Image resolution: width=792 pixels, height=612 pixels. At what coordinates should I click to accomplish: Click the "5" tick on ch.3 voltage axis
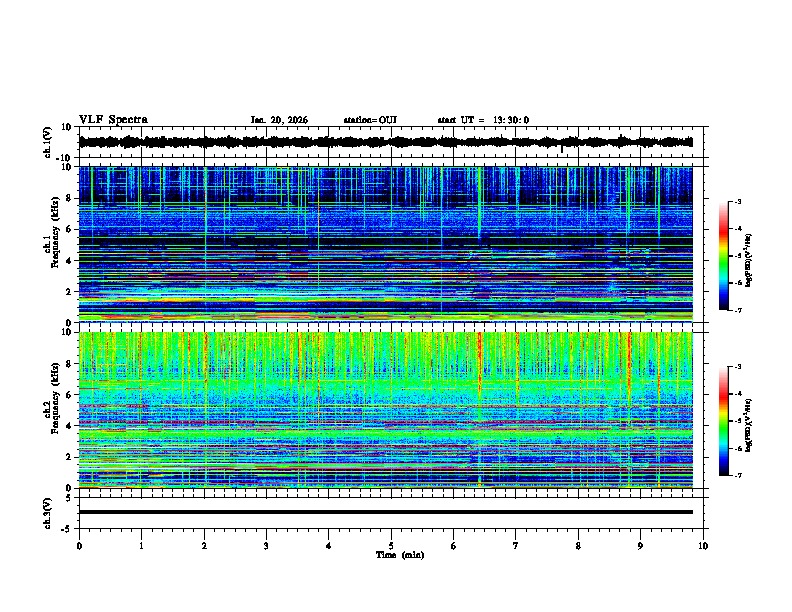click(x=69, y=498)
